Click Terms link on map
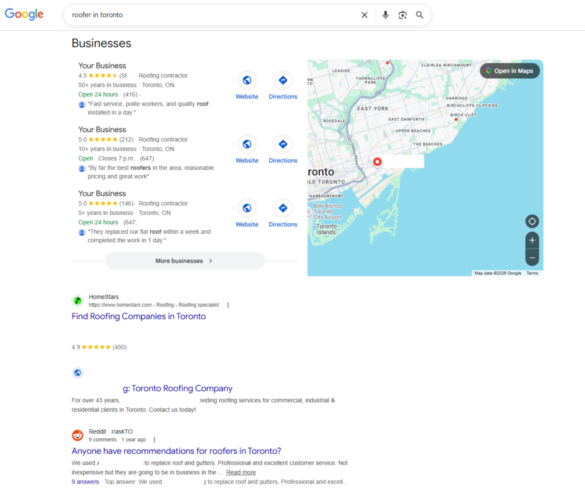 pyautogui.click(x=532, y=273)
